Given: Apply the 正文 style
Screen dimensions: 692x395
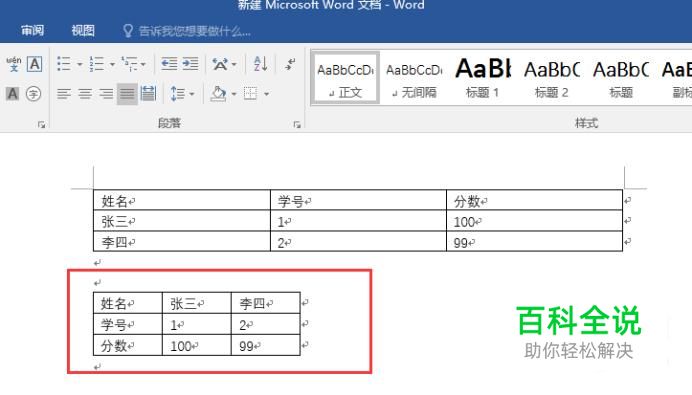Looking at the screenshot, I should click(346, 79).
